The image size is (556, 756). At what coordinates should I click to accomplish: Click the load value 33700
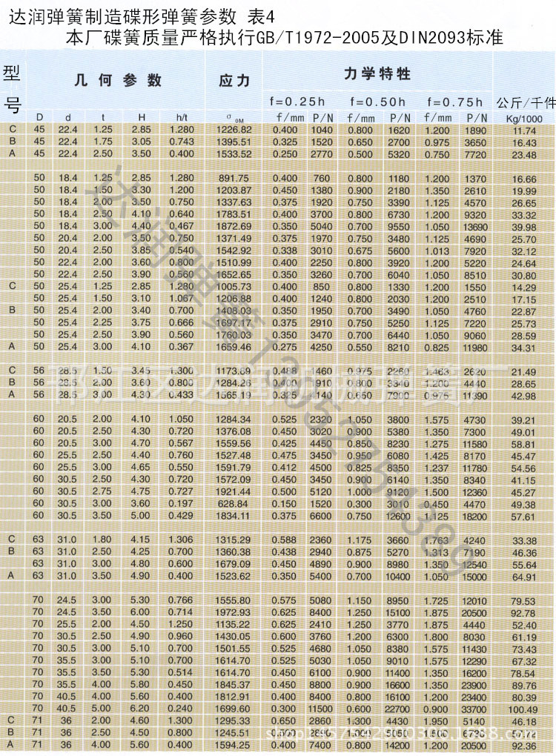(x=474, y=709)
